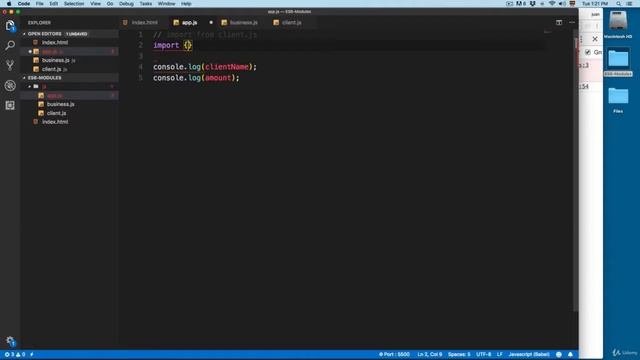Change the UTF-8 encoding status item
Viewport: 640px width, 360px height.
[484, 354]
